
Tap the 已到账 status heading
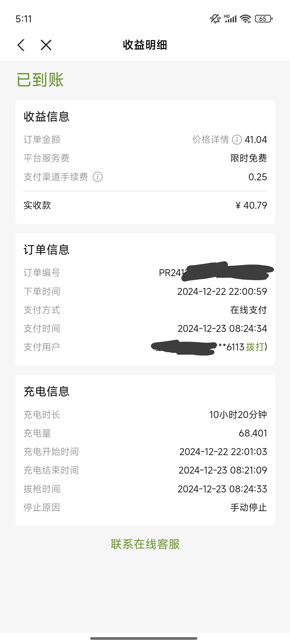tap(40, 80)
